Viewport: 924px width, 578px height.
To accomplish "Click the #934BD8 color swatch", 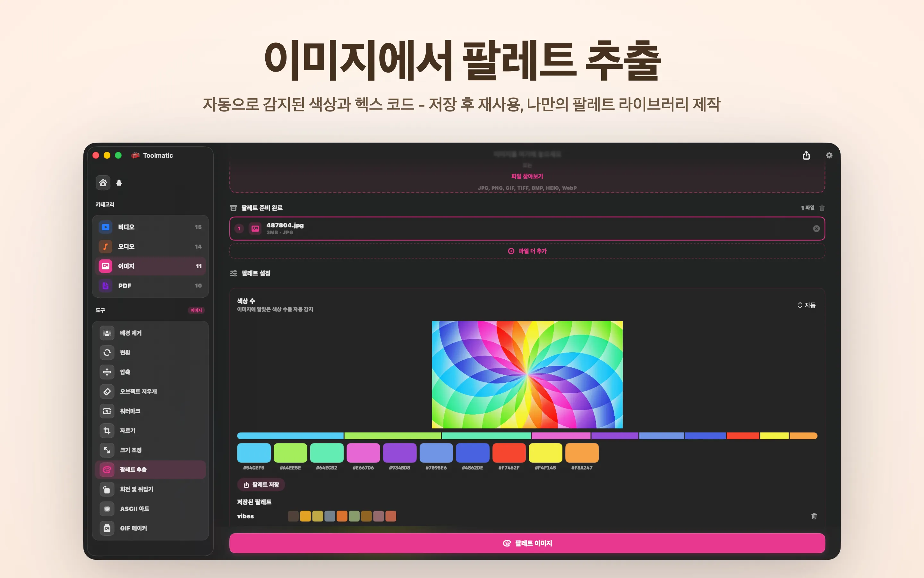I will pyautogui.click(x=399, y=453).
